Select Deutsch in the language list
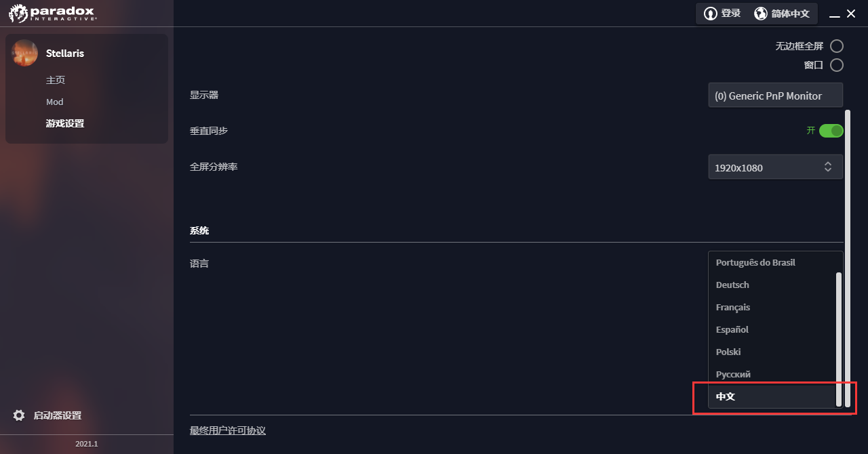 (x=732, y=285)
